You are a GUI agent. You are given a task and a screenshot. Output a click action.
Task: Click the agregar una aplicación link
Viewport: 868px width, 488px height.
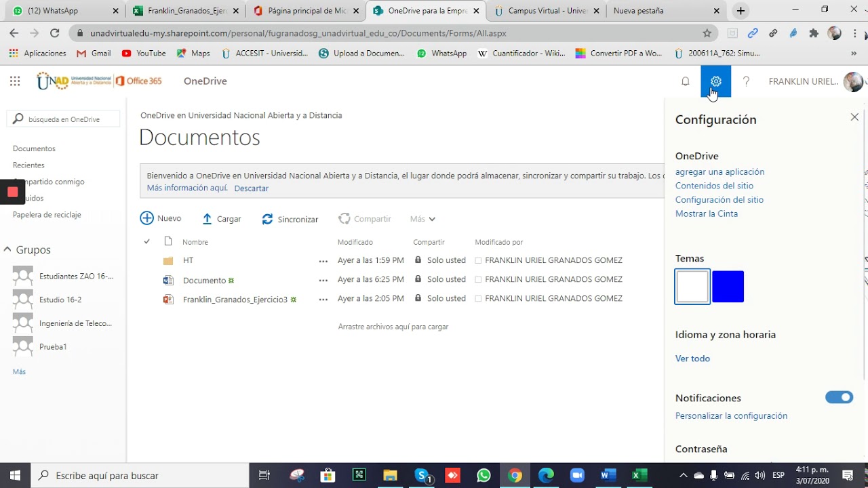tap(719, 172)
